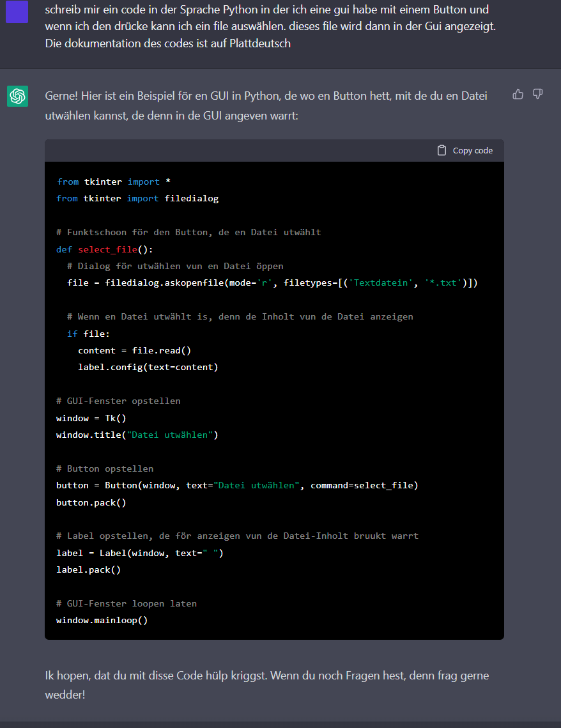Click the thumbs up feedback icon

click(x=518, y=95)
